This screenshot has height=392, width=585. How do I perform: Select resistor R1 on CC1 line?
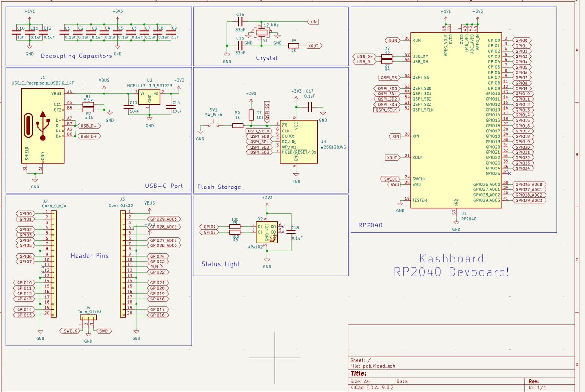(88, 104)
